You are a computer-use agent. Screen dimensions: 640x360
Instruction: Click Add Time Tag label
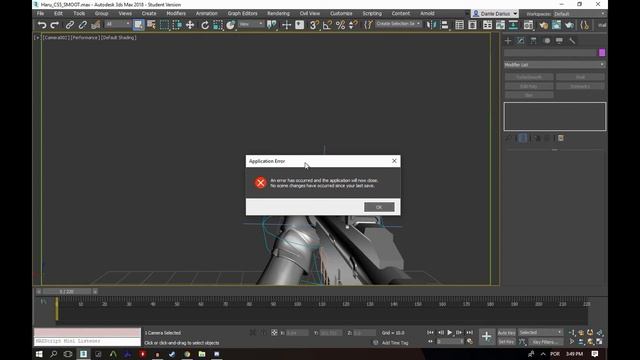tap(395, 343)
